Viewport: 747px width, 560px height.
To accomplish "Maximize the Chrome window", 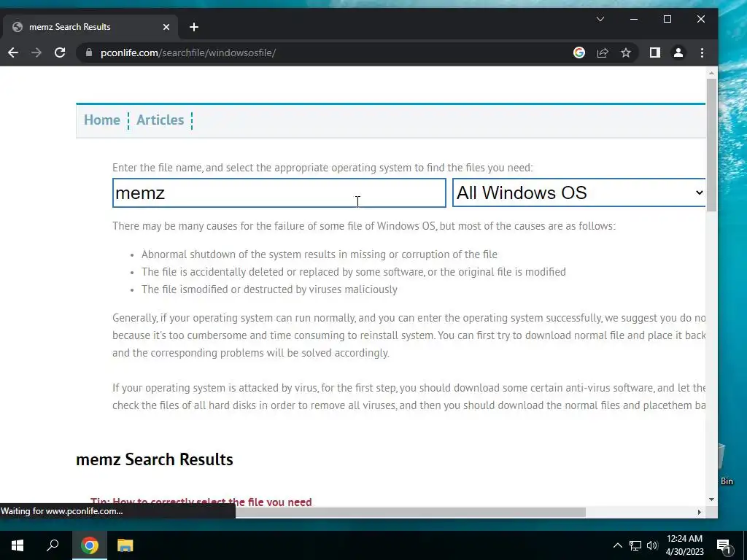I will (x=667, y=19).
